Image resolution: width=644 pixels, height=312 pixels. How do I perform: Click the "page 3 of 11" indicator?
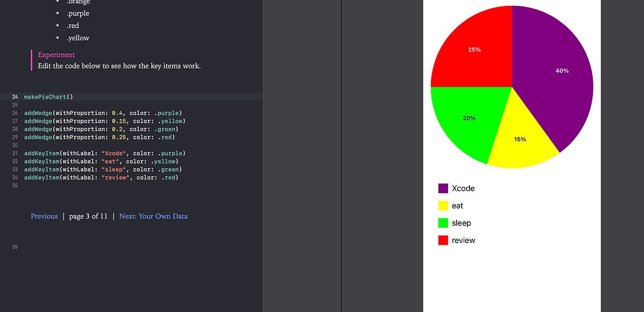pyautogui.click(x=88, y=216)
